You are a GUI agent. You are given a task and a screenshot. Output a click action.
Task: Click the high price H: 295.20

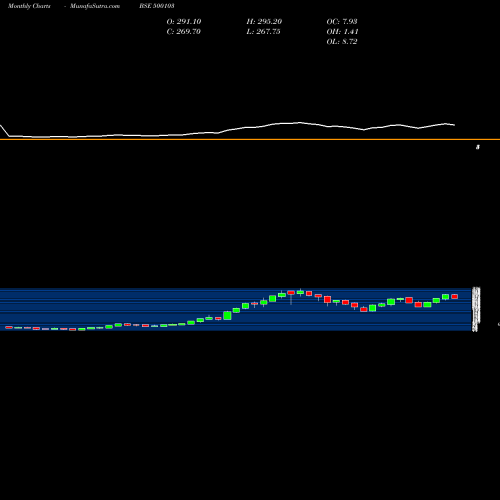(x=264, y=22)
